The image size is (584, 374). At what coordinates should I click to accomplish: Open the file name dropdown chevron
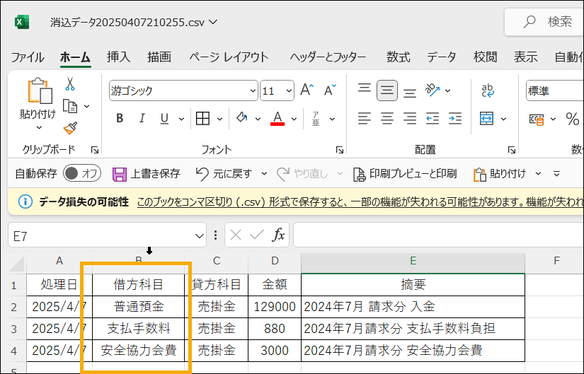(213, 22)
